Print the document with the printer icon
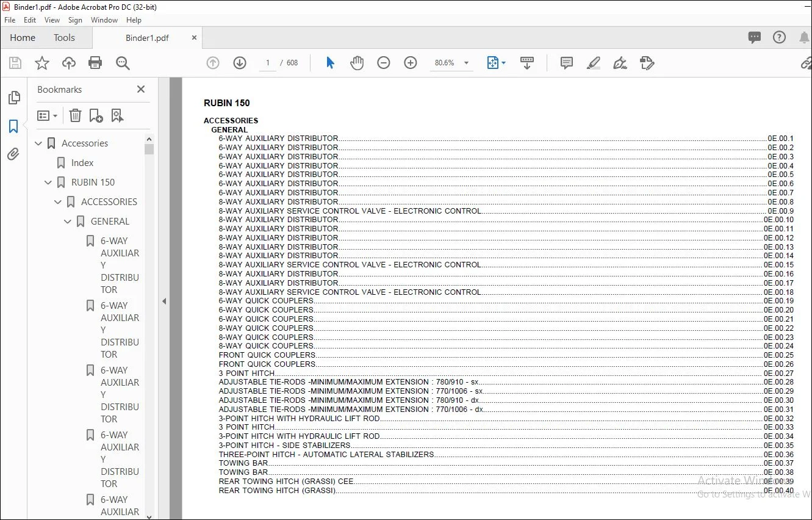This screenshot has height=520, width=812. coord(95,63)
